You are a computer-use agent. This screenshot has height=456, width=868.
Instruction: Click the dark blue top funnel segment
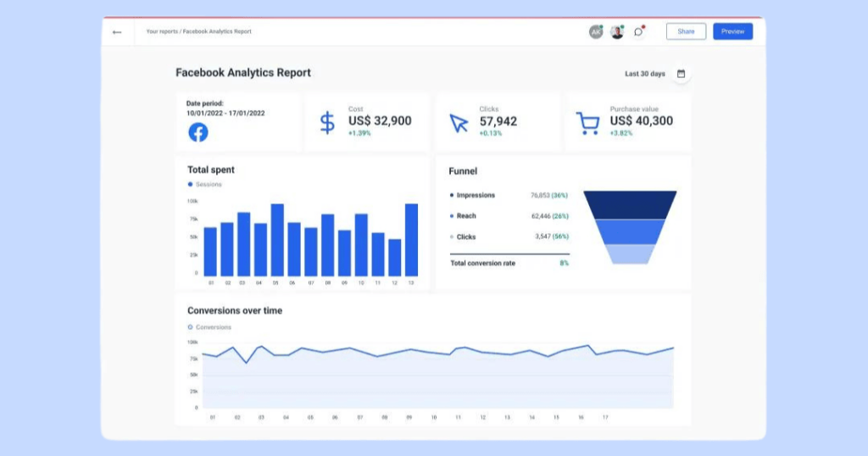(x=630, y=205)
